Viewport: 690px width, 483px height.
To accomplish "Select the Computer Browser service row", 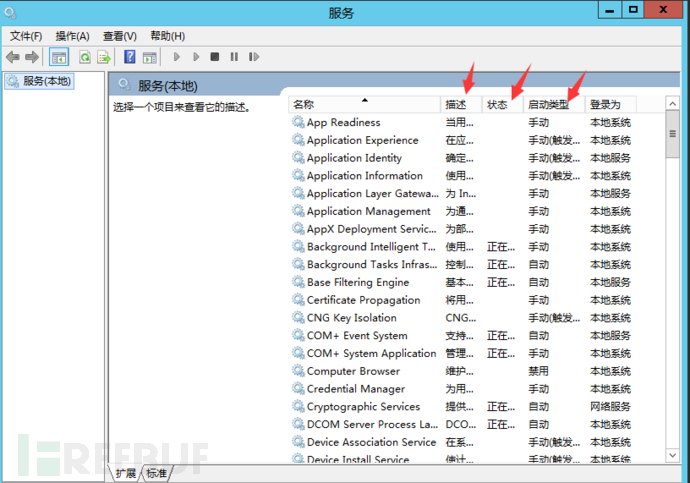I will point(353,371).
